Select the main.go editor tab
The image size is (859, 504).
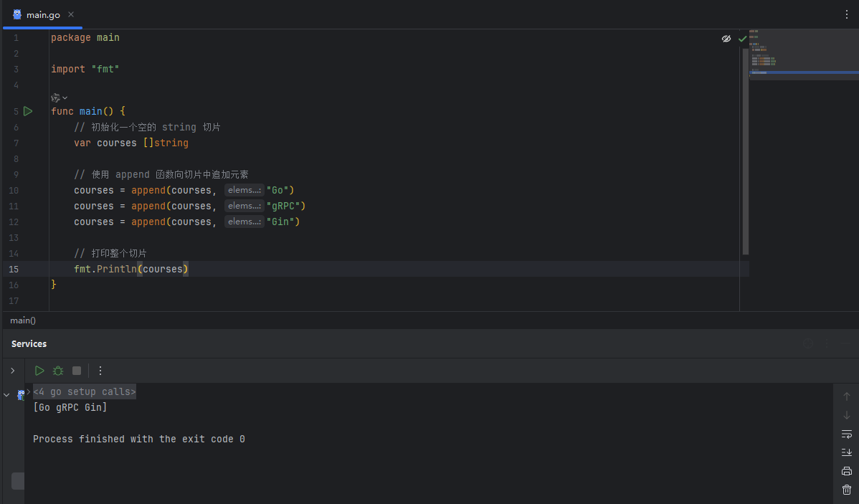point(43,15)
